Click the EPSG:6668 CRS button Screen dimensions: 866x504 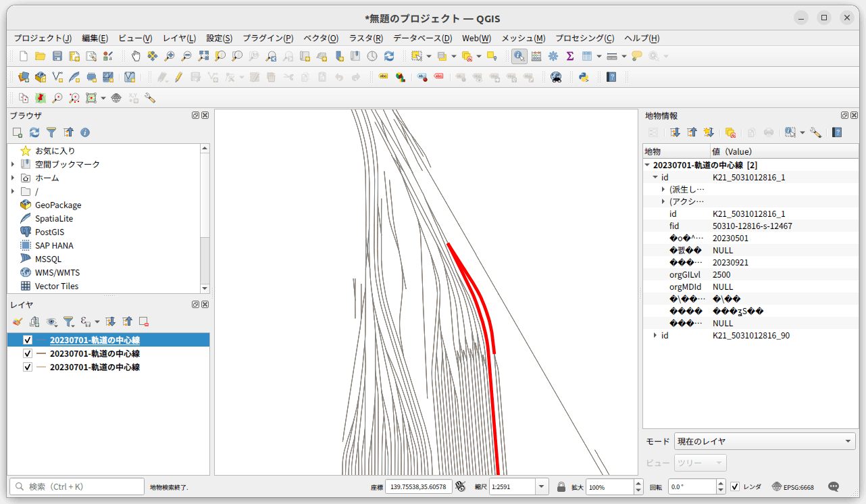[x=793, y=486]
